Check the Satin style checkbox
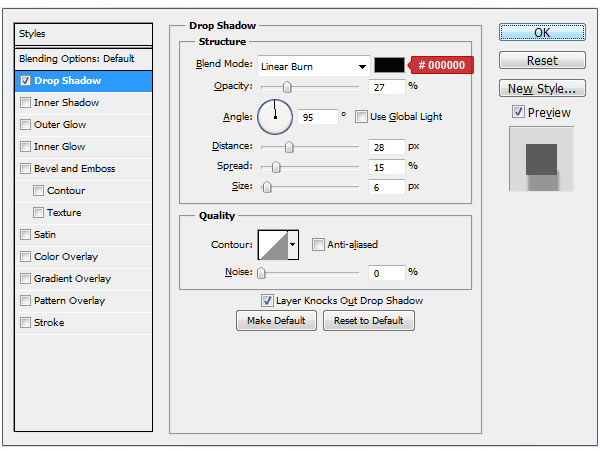 25,234
